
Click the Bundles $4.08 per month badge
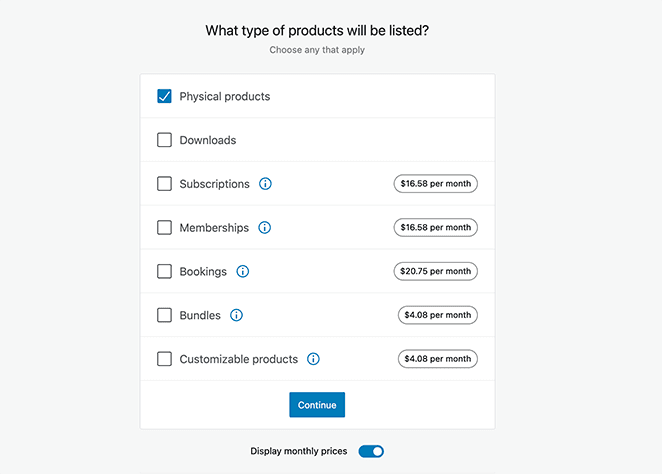[438, 315]
